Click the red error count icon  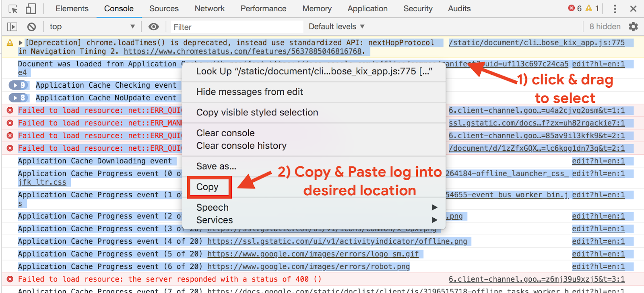(572, 8)
